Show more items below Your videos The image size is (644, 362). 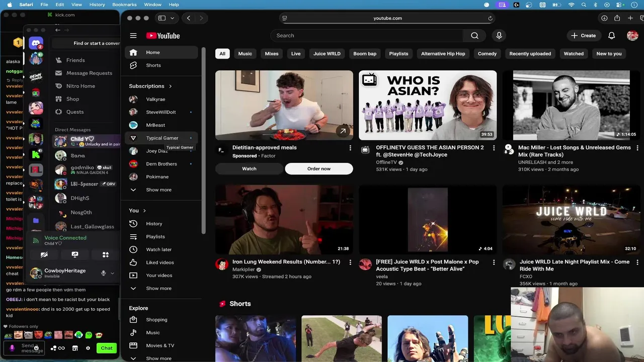161,289
